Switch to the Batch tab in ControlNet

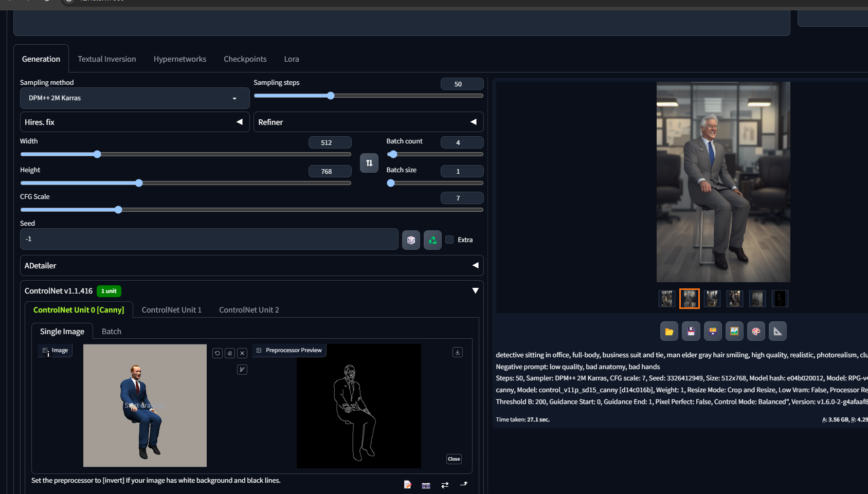[112, 332]
